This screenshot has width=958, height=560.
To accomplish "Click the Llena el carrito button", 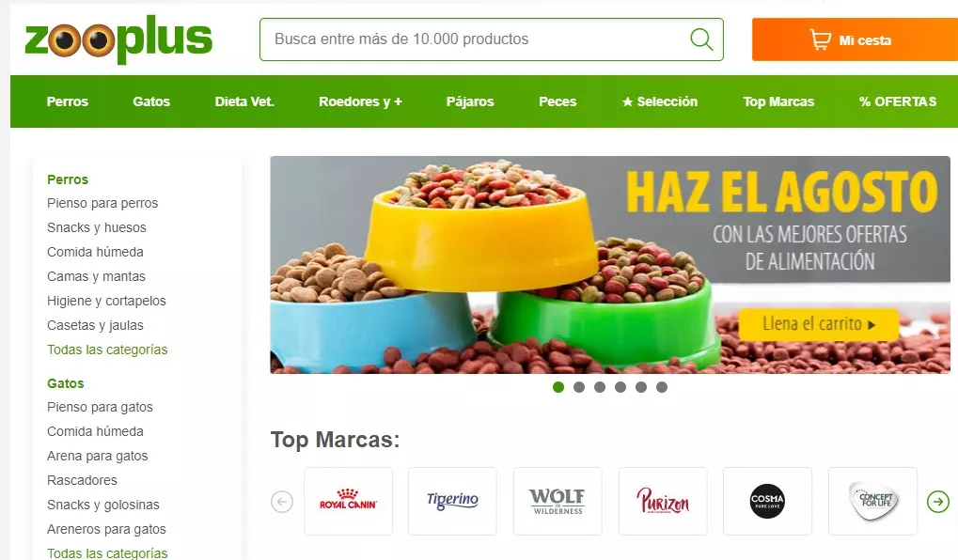I will tap(819, 324).
